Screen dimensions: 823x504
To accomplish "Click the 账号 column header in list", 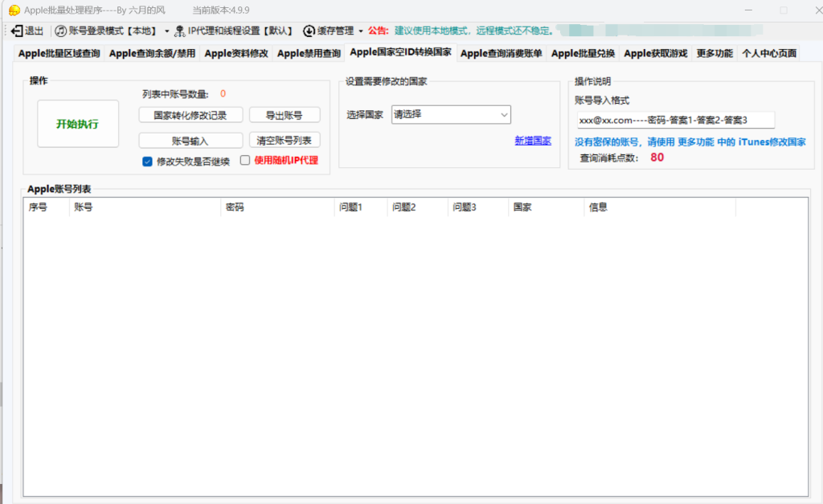I will tap(145, 207).
